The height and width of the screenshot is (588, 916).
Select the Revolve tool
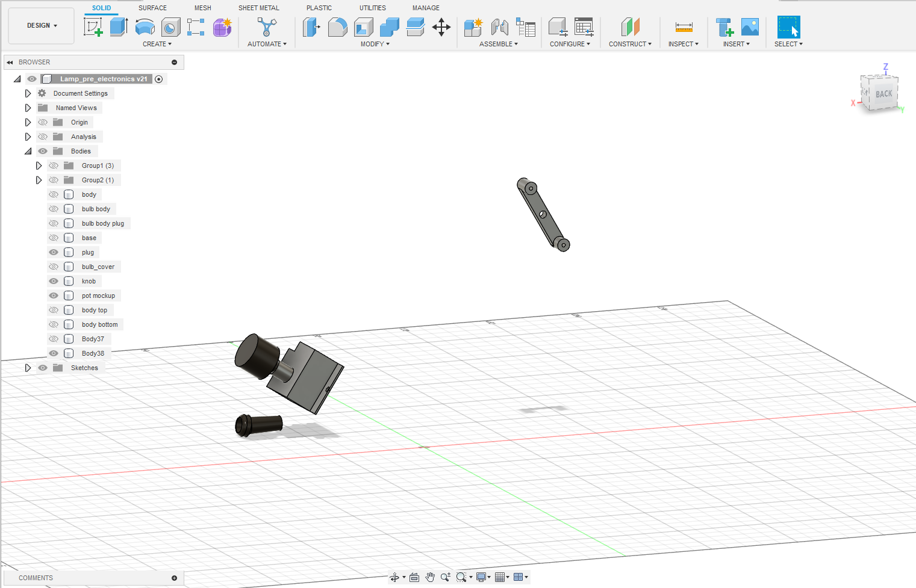145,27
